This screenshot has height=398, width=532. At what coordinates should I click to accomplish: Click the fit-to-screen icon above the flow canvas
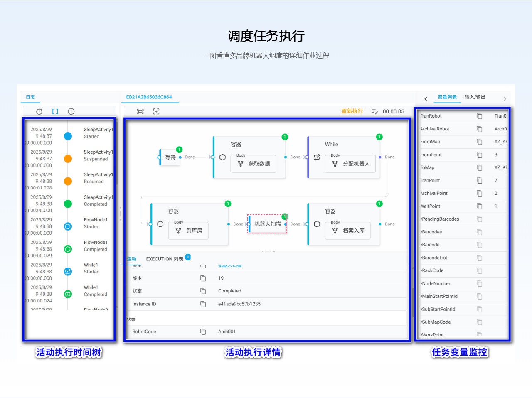140,111
